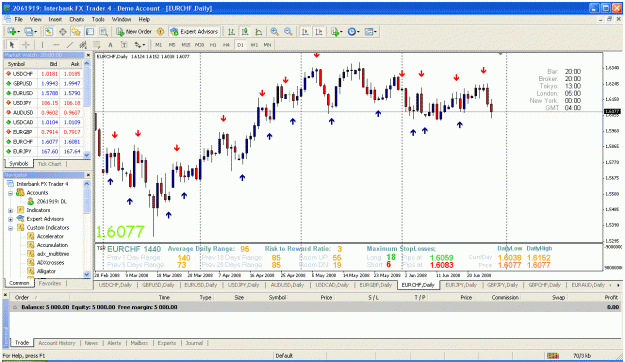Switch to Favorites tab in Navigator
The height and width of the screenshot is (362, 625).
pyautogui.click(x=49, y=283)
